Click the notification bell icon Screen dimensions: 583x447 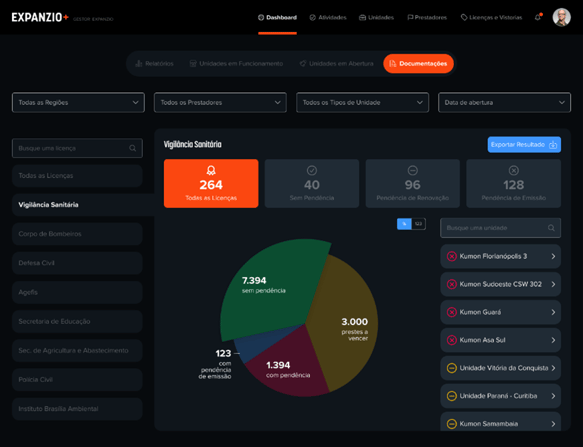point(538,17)
